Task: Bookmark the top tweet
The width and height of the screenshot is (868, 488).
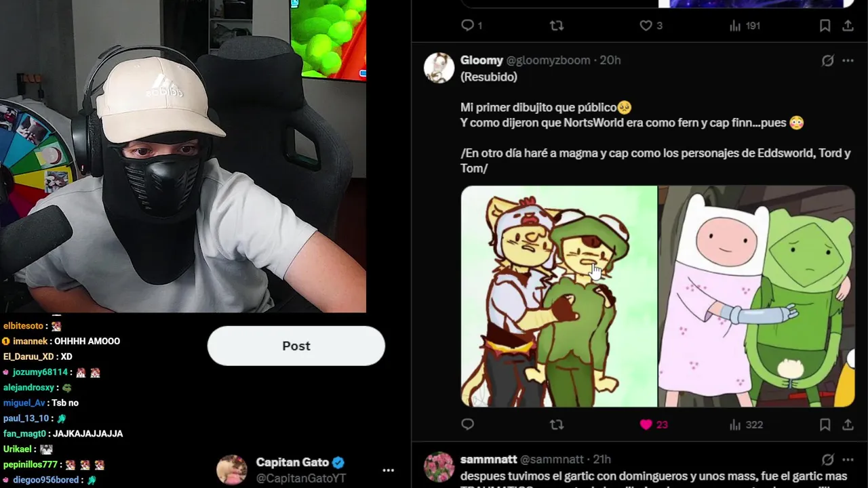Action: tap(825, 26)
